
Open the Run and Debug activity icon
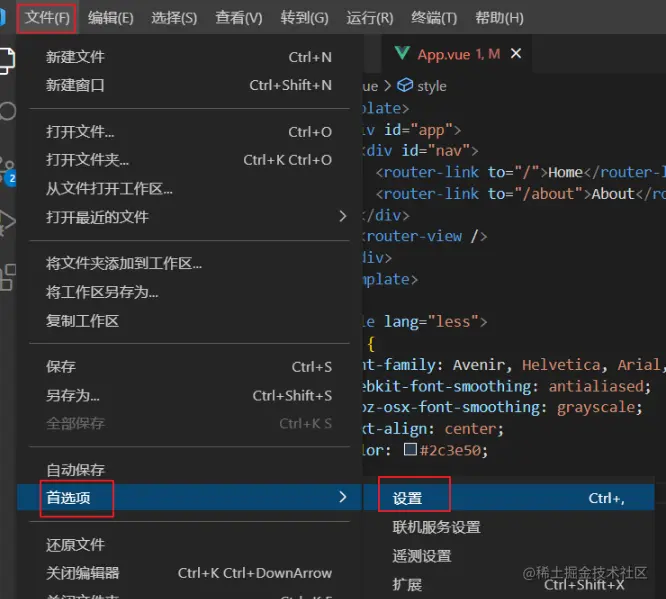point(8,222)
